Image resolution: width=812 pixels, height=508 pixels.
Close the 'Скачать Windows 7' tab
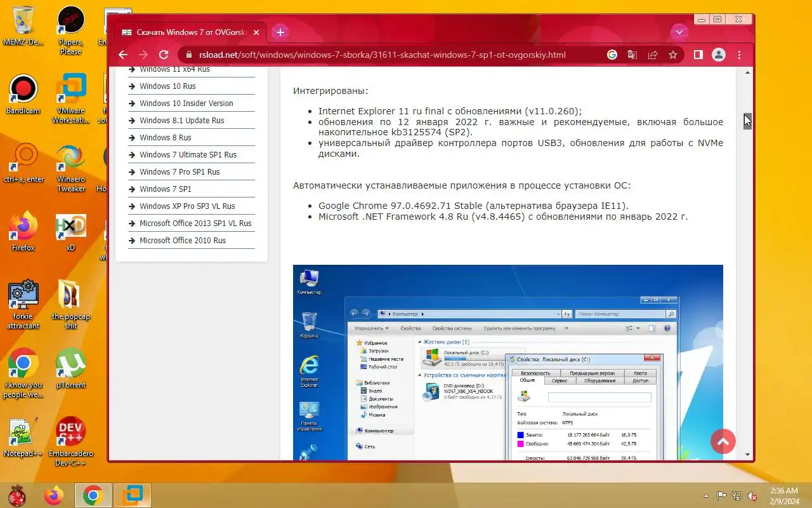point(256,32)
